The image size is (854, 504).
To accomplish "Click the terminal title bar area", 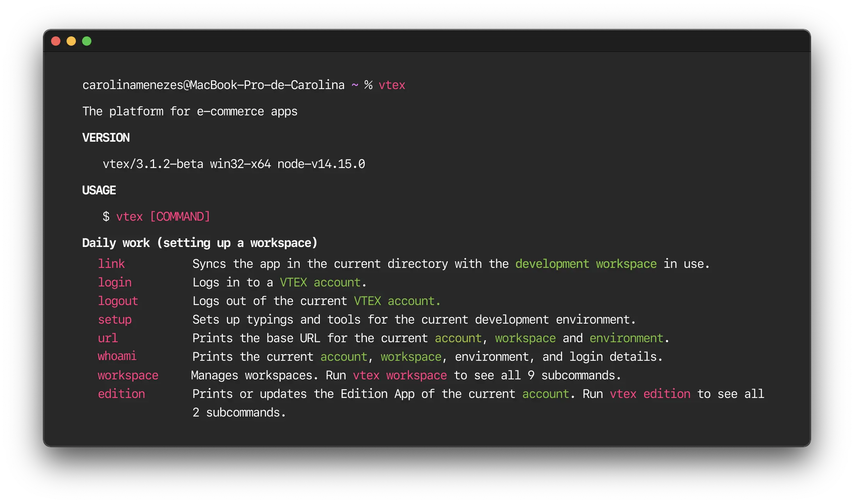I will click(426, 41).
